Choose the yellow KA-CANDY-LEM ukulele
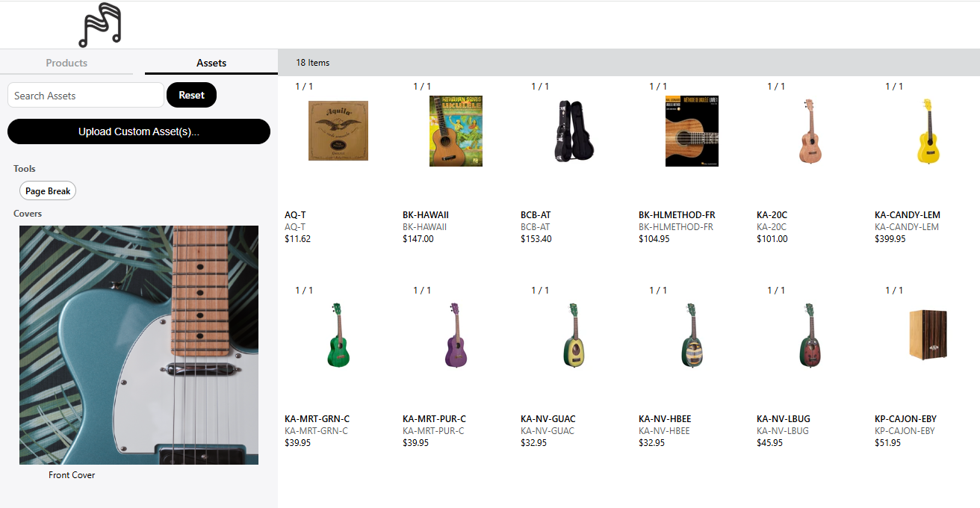 (928, 131)
